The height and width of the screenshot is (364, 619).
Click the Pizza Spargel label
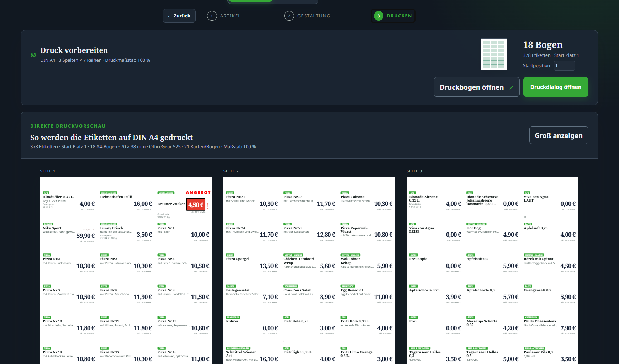(x=238, y=259)
